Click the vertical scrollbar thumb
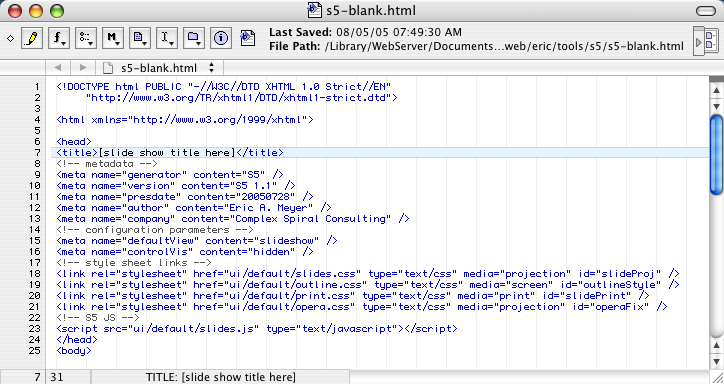This screenshot has height=384, width=724. [x=716, y=155]
